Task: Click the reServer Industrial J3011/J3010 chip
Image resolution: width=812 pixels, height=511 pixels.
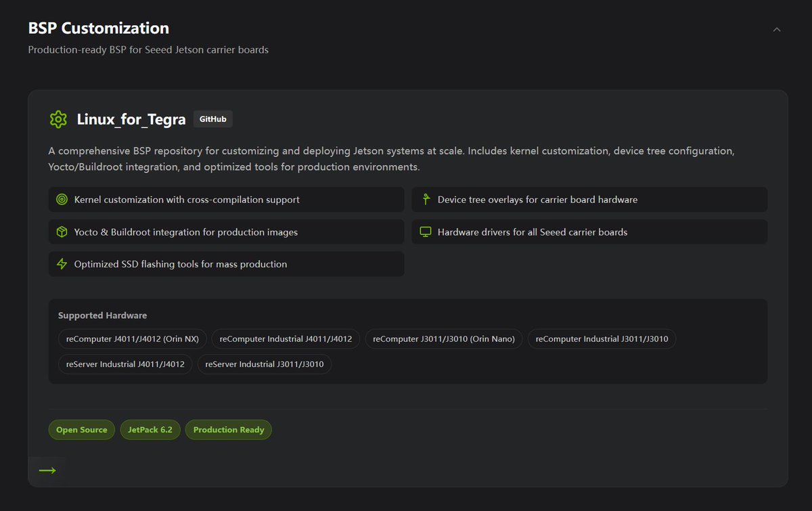Action: 265,364
